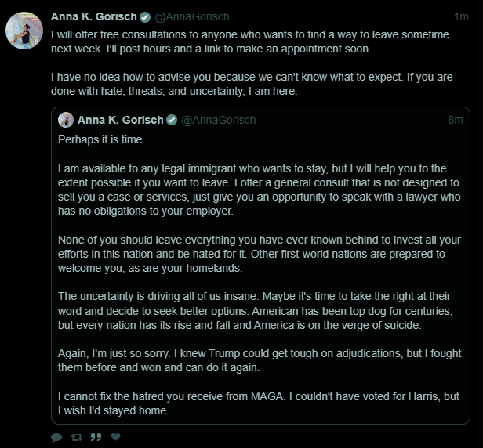
Task: Like the post with the heart icon
Action: click(116, 437)
